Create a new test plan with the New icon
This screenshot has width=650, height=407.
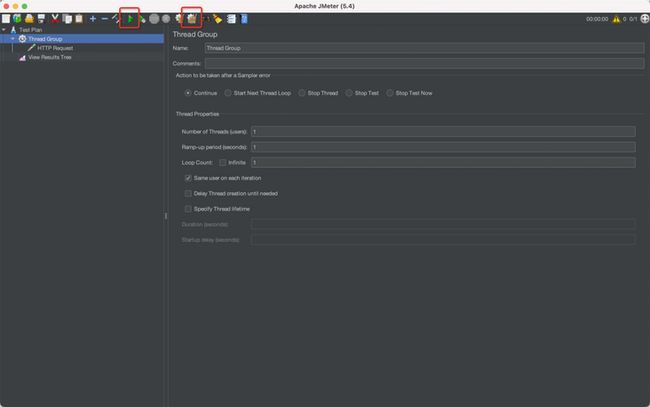pos(6,19)
